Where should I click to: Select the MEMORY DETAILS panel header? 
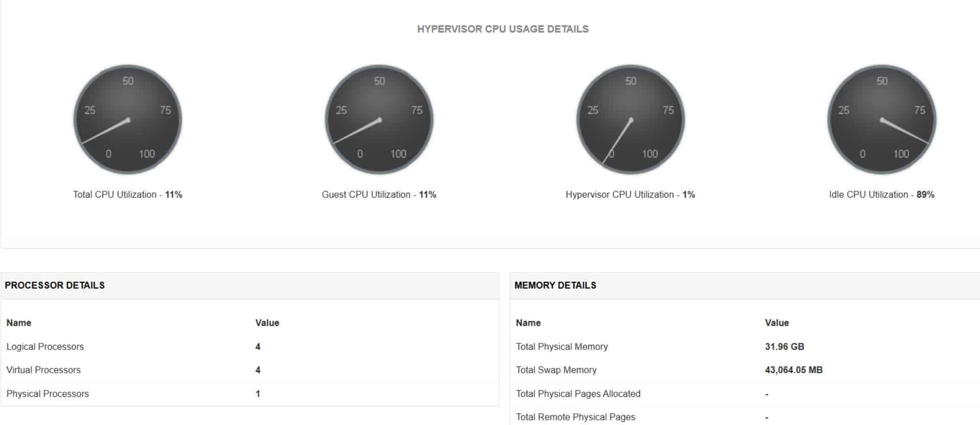(x=556, y=285)
